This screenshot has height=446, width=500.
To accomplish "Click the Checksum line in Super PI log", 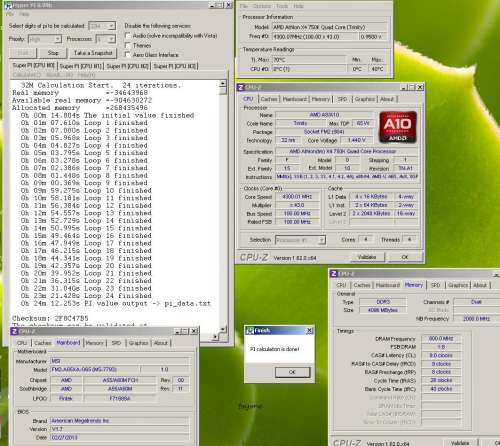I will [50, 318].
